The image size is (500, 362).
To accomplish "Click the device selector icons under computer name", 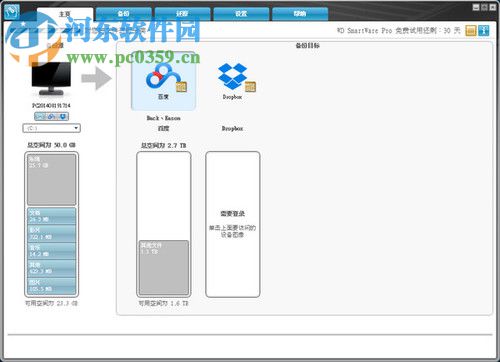I will (x=51, y=116).
